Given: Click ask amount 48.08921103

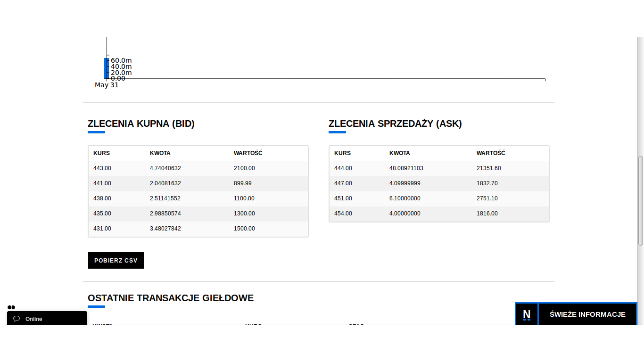Looking at the screenshot, I should 406,168.
